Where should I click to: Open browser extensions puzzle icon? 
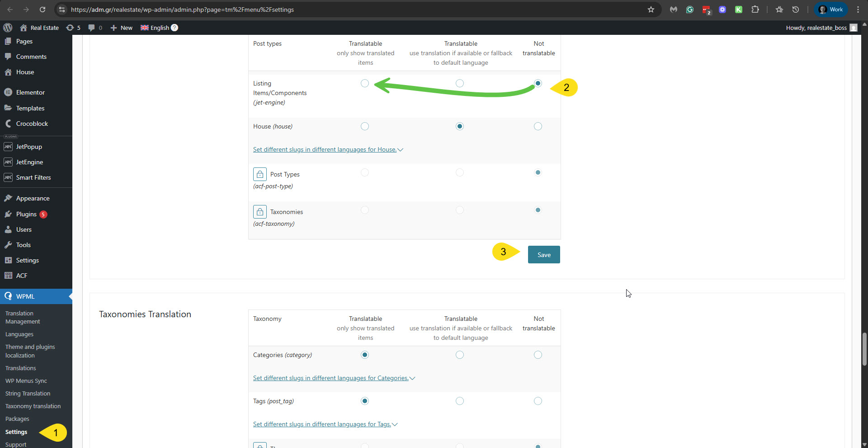(x=755, y=10)
